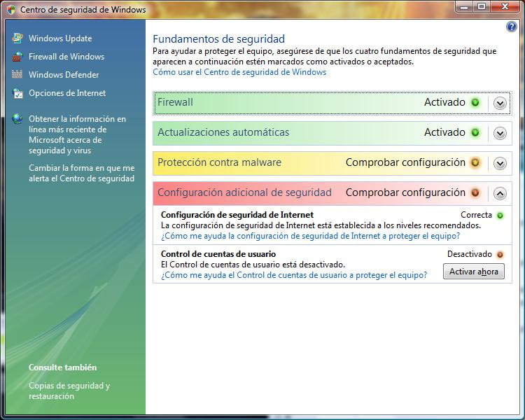The image size is (525, 420).
Task: Open the Control de cuentas help link
Action: [x=294, y=275]
